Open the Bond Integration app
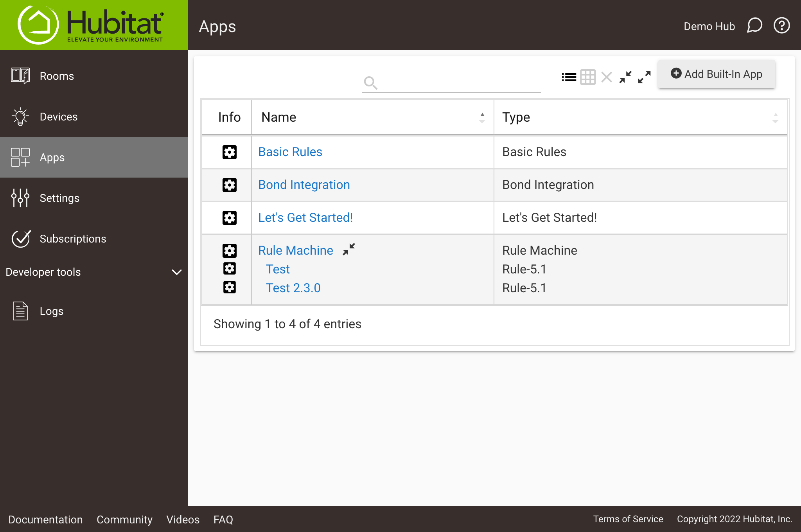 click(304, 185)
